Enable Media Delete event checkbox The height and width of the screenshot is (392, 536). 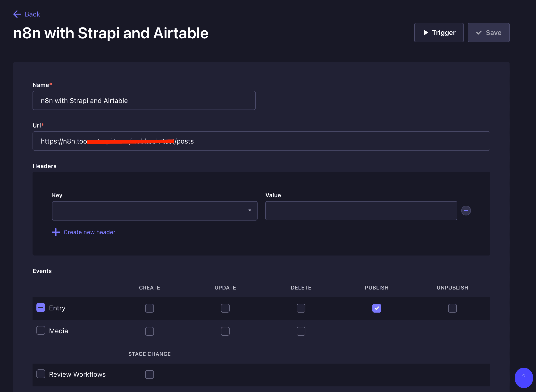coord(301,331)
